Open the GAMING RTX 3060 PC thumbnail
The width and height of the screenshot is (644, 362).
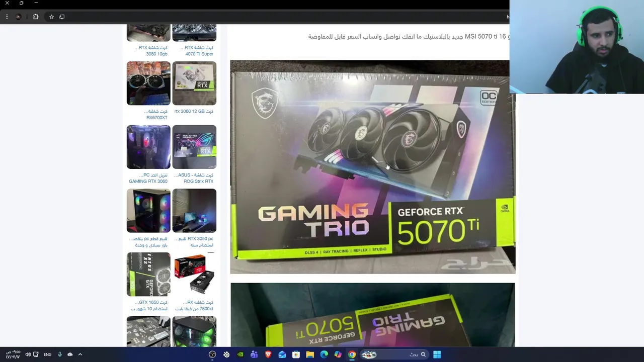click(x=148, y=147)
